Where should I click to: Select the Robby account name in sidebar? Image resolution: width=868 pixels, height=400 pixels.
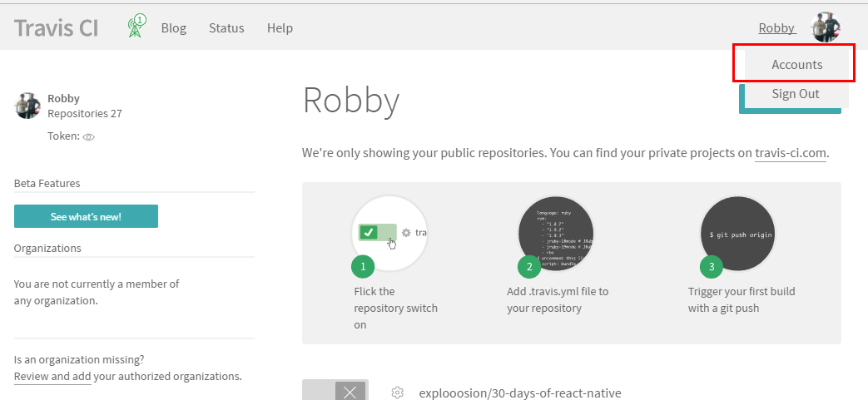point(63,98)
